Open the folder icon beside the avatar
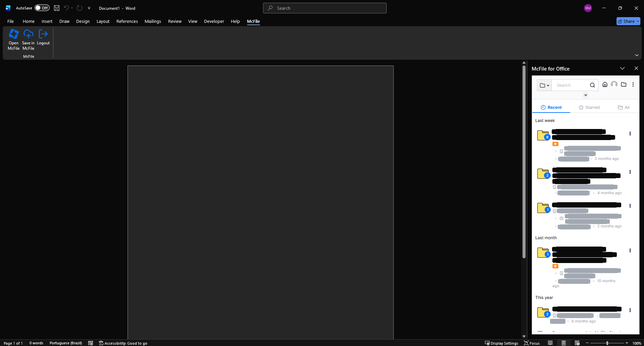The image size is (644, 346). [624, 85]
